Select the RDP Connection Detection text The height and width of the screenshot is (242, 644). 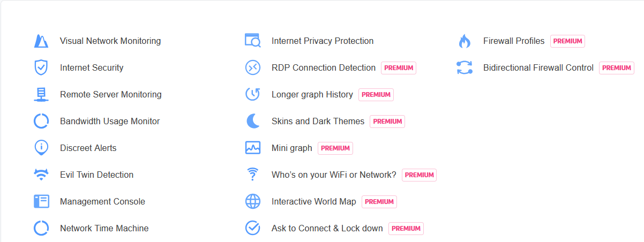323,68
